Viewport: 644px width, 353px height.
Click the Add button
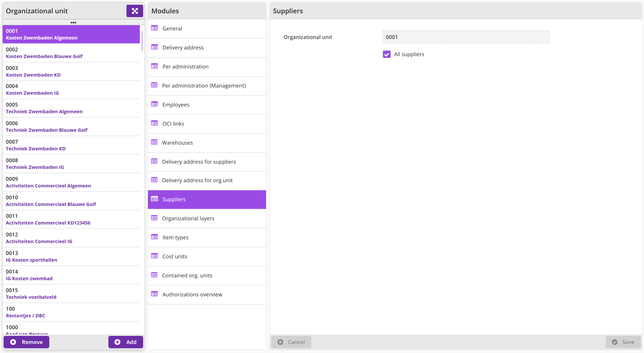point(126,342)
